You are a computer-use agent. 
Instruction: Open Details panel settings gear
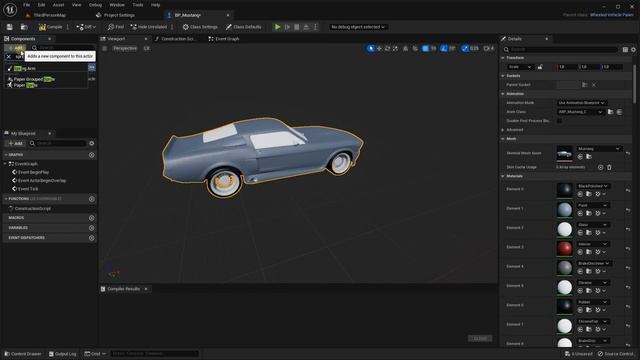click(x=633, y=49)
